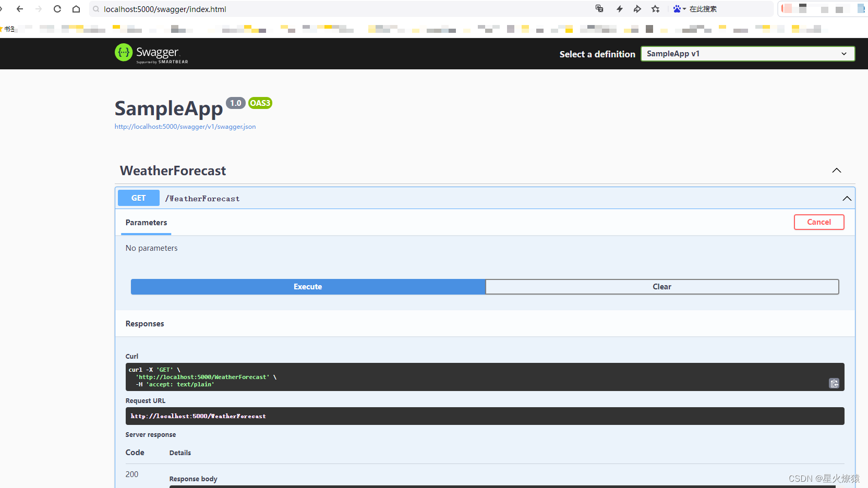868x488 pixels.
Task: Open the swagger.json link
Action: (185, 127)
